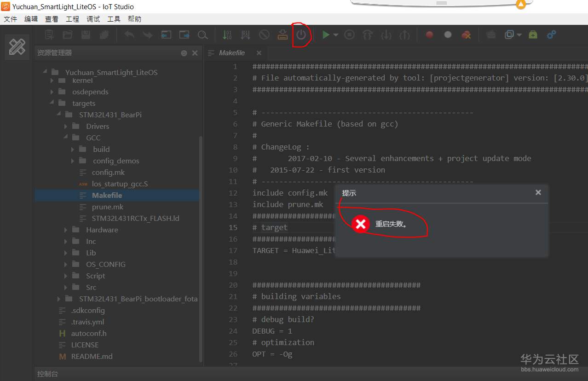Open the 调试 menu
588x381 pixels.
click(93, 19)
